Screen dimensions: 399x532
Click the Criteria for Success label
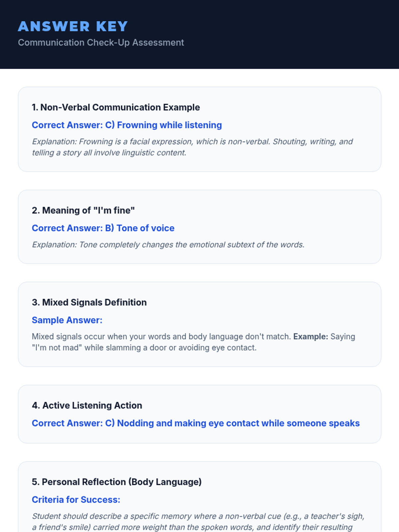[x=76, y=500]
